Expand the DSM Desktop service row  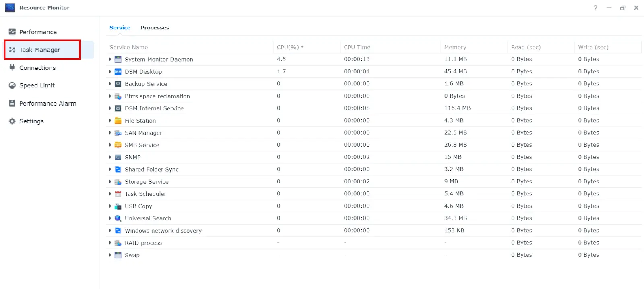[110, 72]
